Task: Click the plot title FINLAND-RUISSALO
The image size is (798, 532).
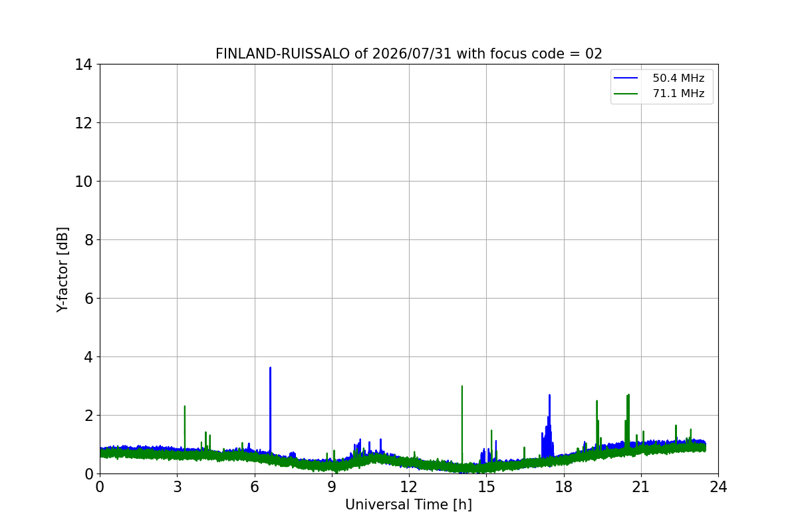Action: pyautogui.click(x=283, y=54)
